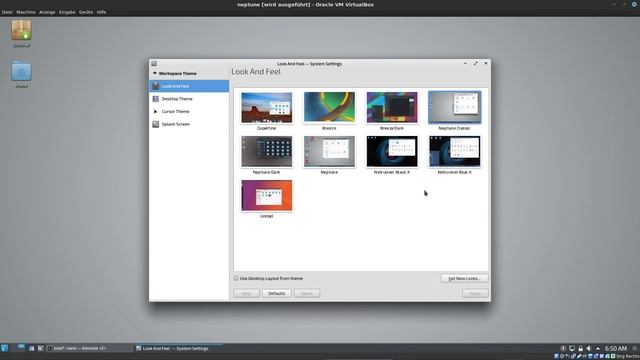Screen dimensions: 640x360
Task: Pick the Breeze Dark theme preview
Action: tap(392, 108)
